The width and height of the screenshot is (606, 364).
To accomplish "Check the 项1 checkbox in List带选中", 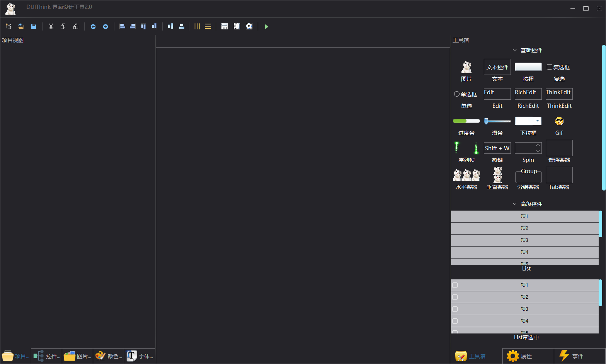I will (455, 285).
